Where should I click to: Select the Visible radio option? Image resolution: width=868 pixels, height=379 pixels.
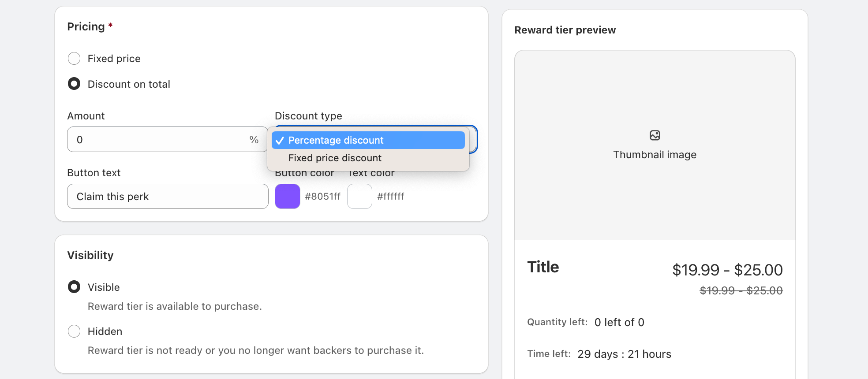click(x=74, y=287)
